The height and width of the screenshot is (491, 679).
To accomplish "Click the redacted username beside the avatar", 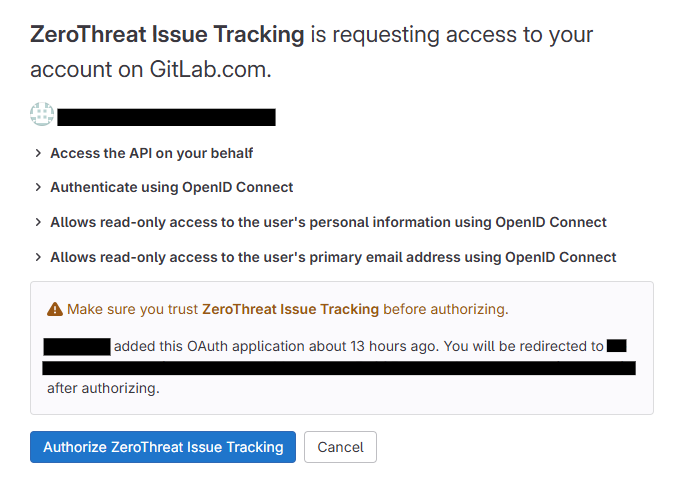I will [166, 117].
